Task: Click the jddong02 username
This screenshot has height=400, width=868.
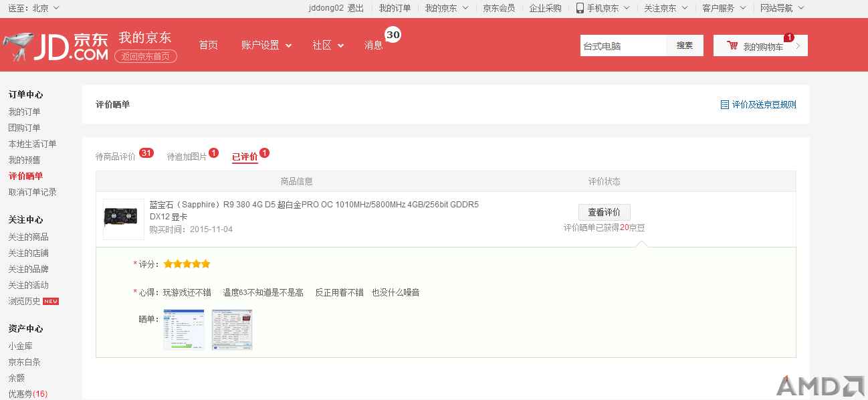Action: (x=326, y=8)
